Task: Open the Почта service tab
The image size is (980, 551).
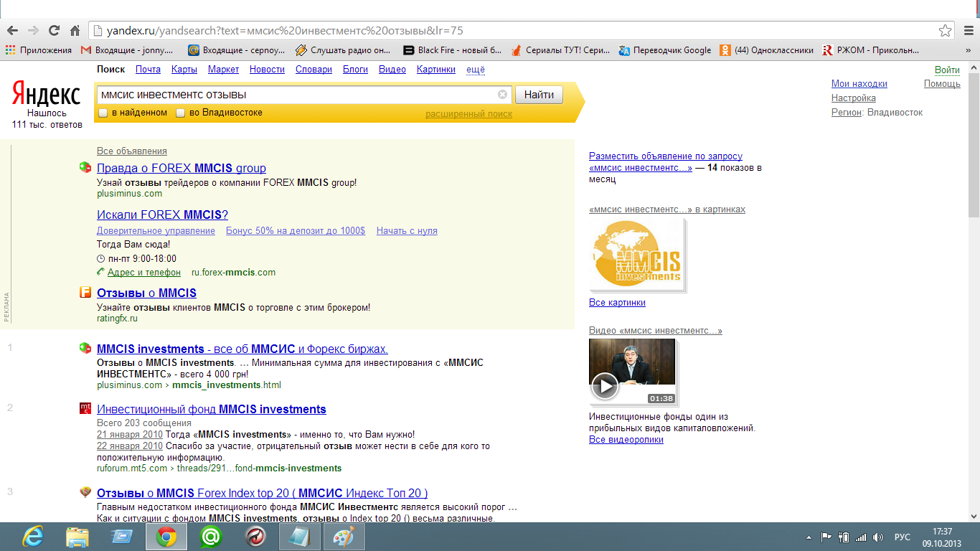Action: pos(148,70)
